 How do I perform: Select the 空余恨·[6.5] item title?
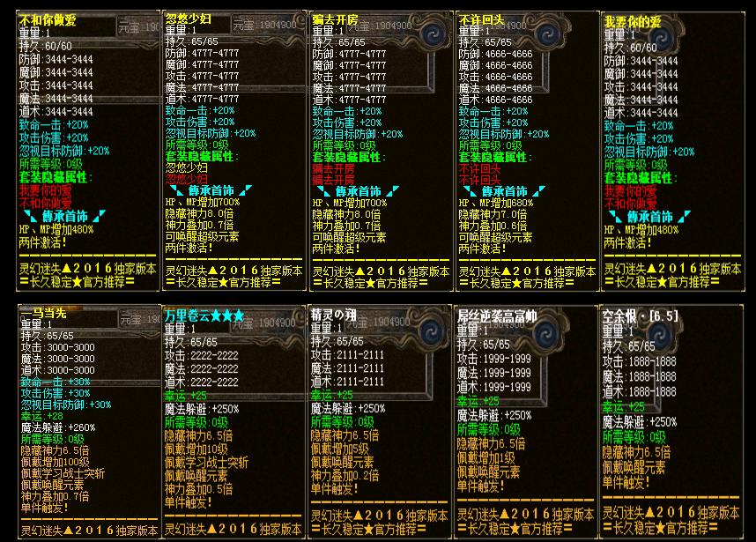[x=640, y=315]
